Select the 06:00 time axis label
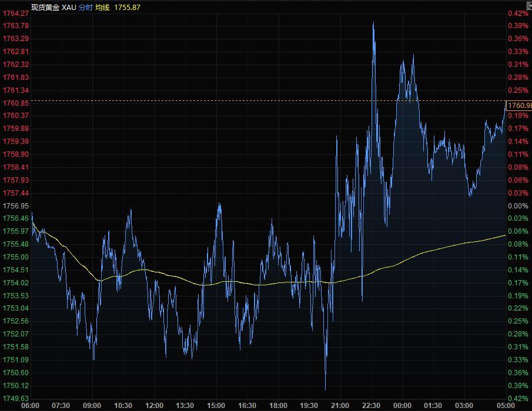The image size is (532, 411). click(31, 406)
